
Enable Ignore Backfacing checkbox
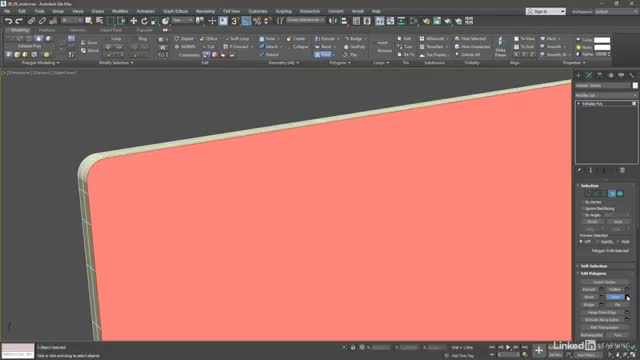pos(583,209)
